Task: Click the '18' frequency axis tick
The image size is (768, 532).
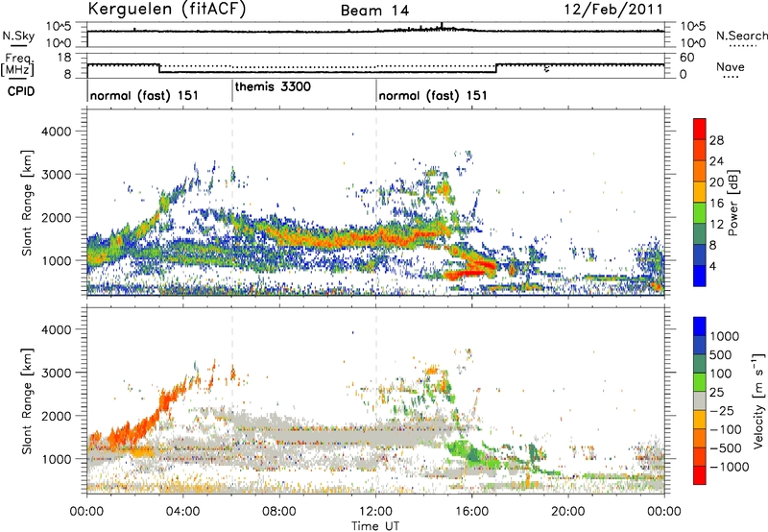Action: pos(63,58)
